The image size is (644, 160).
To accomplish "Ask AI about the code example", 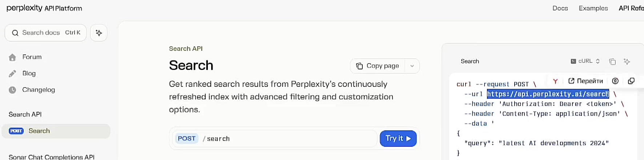I will [627, 61].
